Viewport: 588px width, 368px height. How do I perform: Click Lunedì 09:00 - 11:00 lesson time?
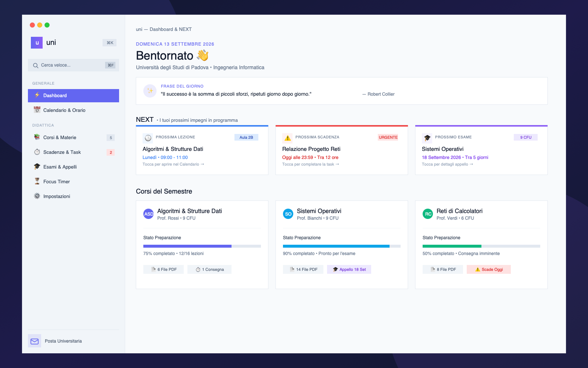[x=165, y=158]
